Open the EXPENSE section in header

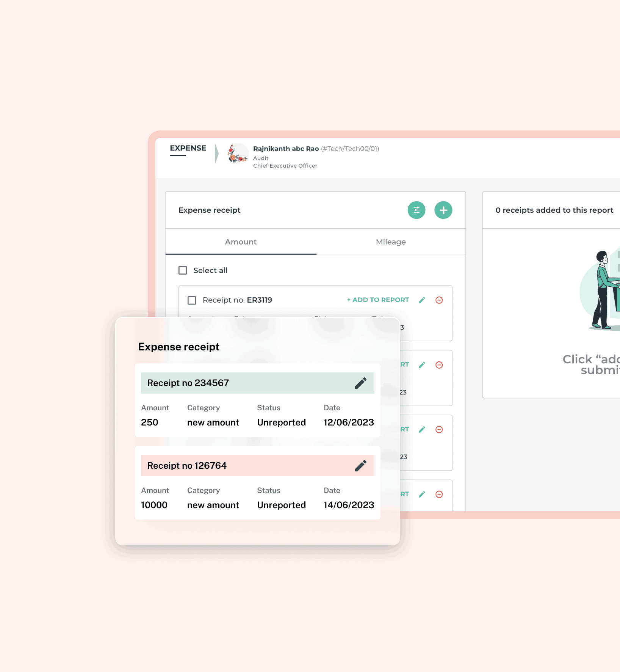(188, 148)
